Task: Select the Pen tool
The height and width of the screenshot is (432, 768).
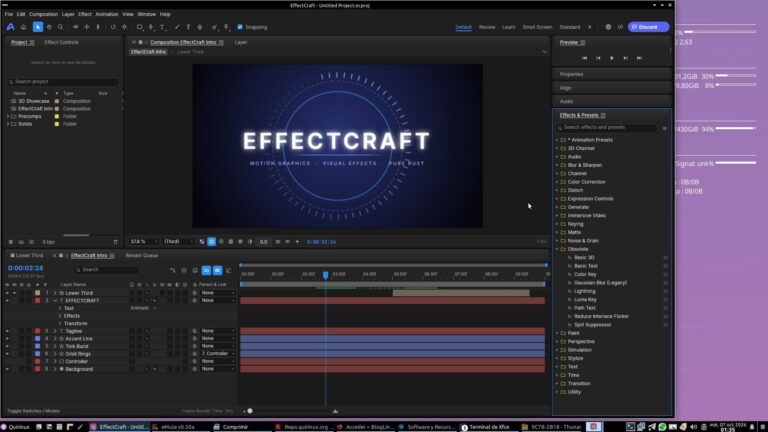Action: (x=151, y=27)
